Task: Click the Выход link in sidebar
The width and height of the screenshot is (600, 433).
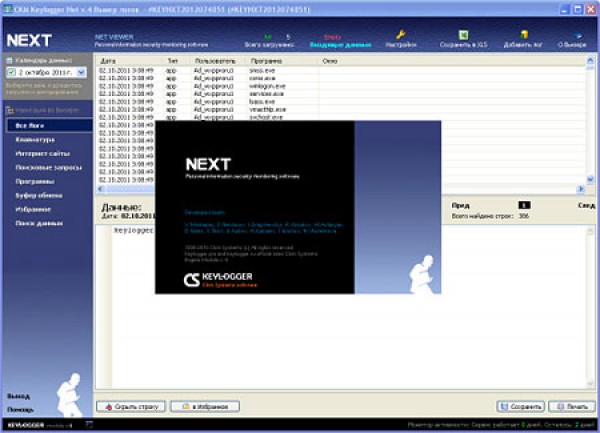Action: click(18, 396)
